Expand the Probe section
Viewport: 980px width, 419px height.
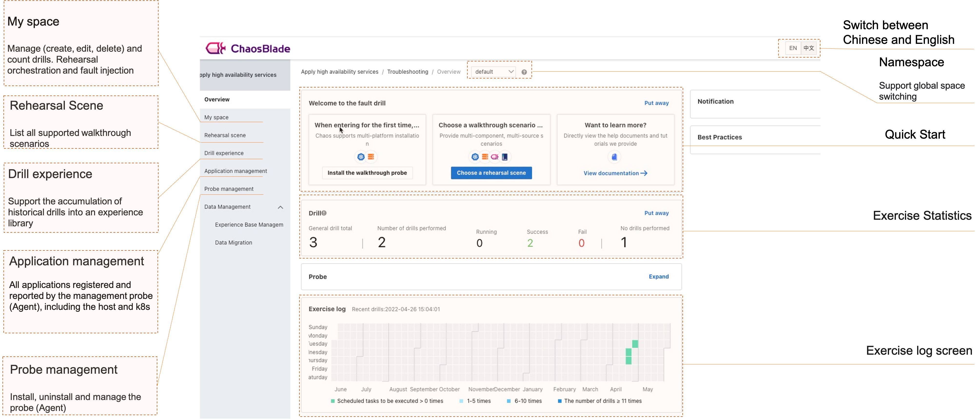658,276
